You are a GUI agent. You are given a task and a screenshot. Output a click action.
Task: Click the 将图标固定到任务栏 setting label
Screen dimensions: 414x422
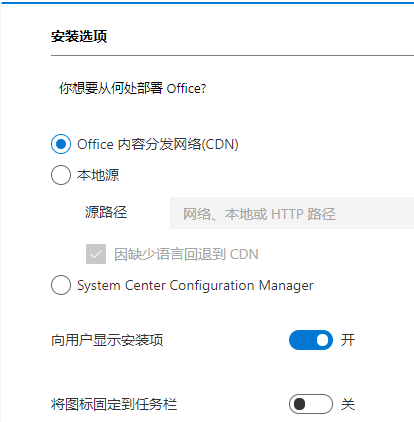pos(114,404)
